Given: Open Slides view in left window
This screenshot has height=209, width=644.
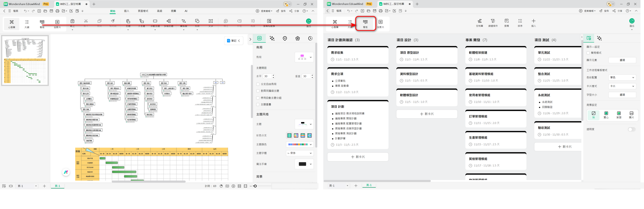Looking at the screenshot, I should click(x=57, y=23).
